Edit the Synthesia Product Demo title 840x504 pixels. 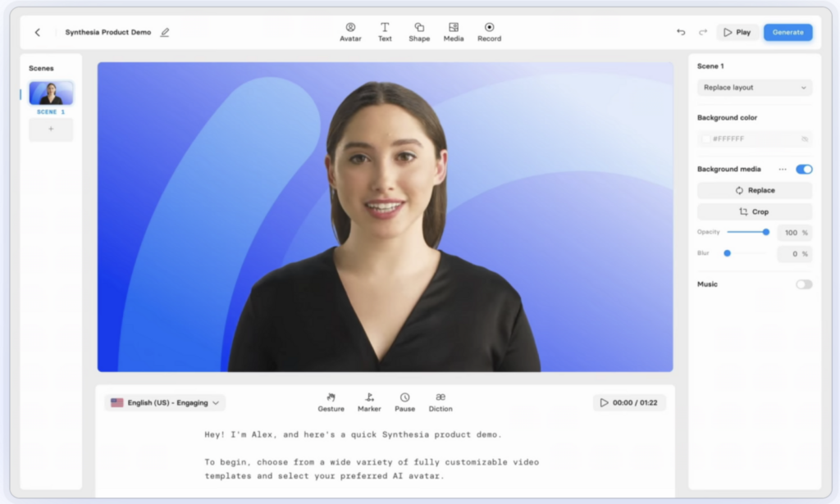[163, 32]
